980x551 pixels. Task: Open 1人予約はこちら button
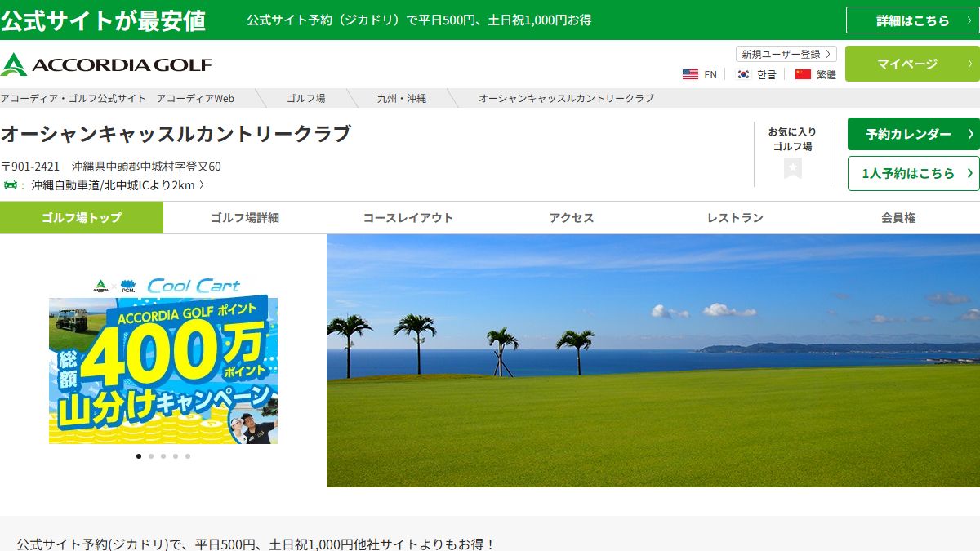point(913,173)
